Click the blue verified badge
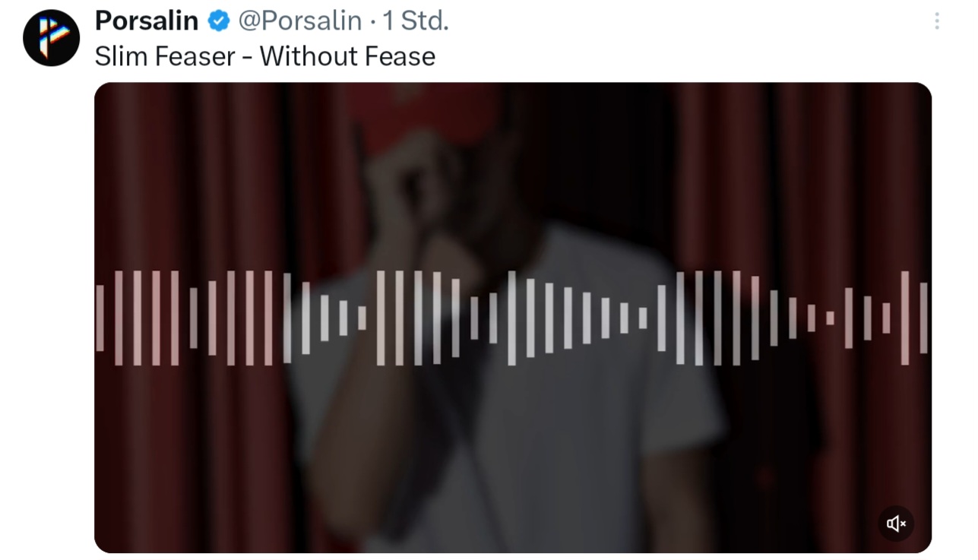Viewport: 978px width, 560px height. (219, 22)
